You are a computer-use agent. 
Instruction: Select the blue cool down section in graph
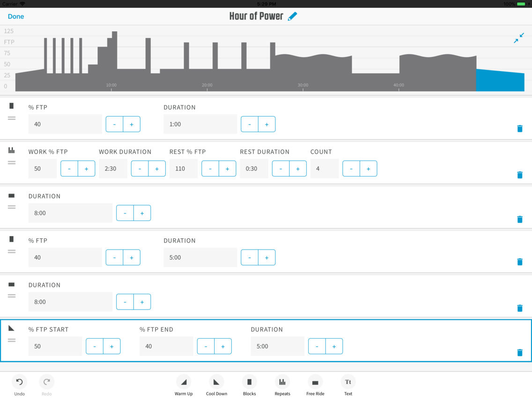[x=500, y=81]
